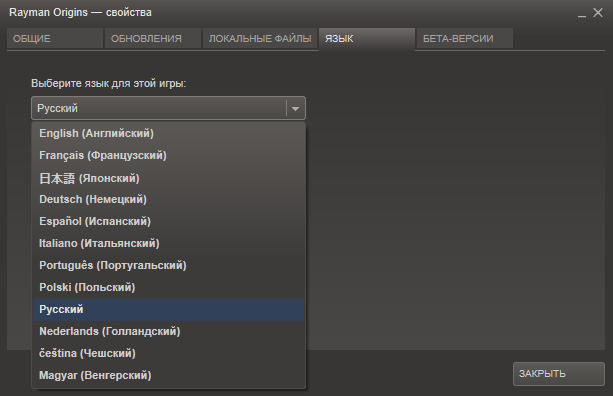Click the ЗАКРЫТЬ button
The width and height of the screenshot is (613, 396).
tap(559, 374)
